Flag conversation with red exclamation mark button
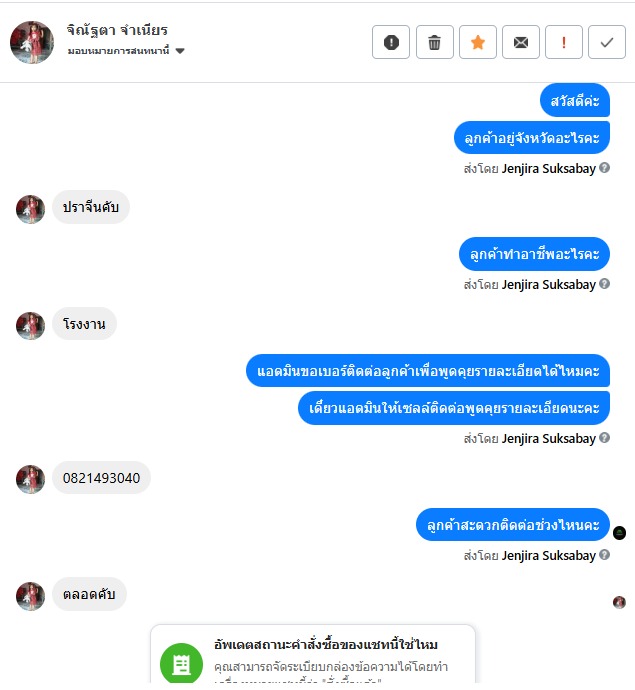 point(564,42)
